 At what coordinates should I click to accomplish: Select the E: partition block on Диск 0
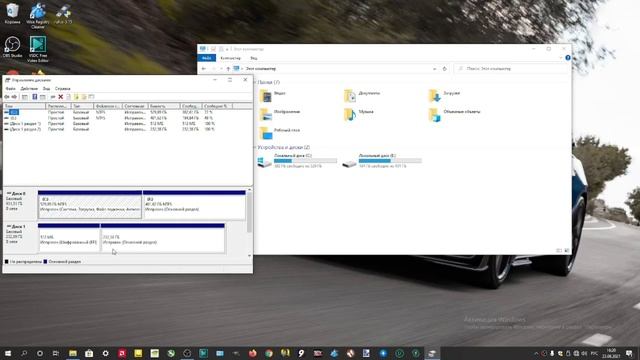(194, 204)
